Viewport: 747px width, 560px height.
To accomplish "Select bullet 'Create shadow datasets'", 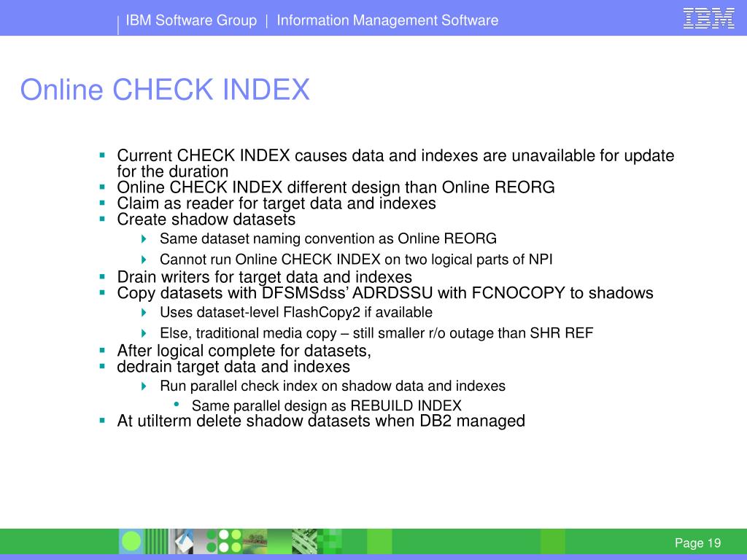I will [206, 219].
